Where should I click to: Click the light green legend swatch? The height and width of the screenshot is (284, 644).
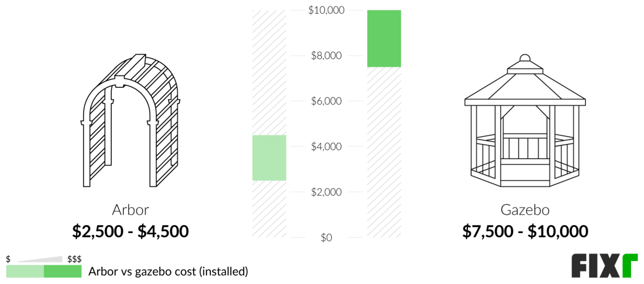point(25,271)
